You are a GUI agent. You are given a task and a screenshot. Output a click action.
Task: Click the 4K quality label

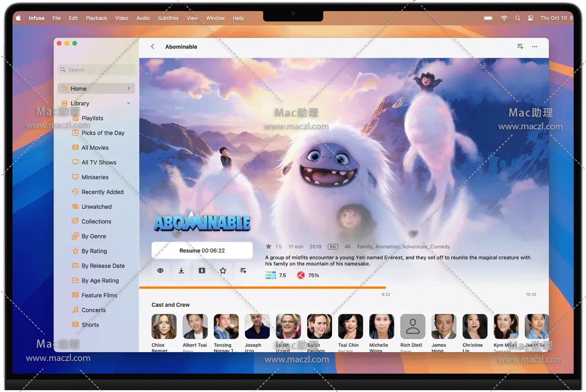348,247
